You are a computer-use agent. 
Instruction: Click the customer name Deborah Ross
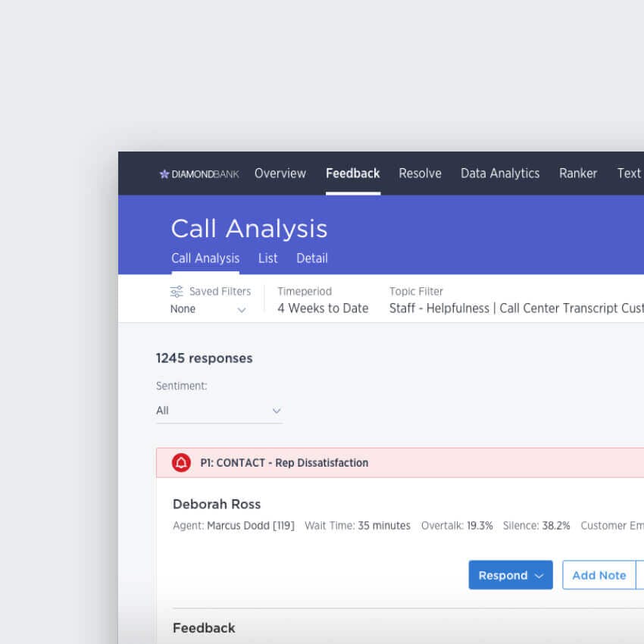(217, 505)
